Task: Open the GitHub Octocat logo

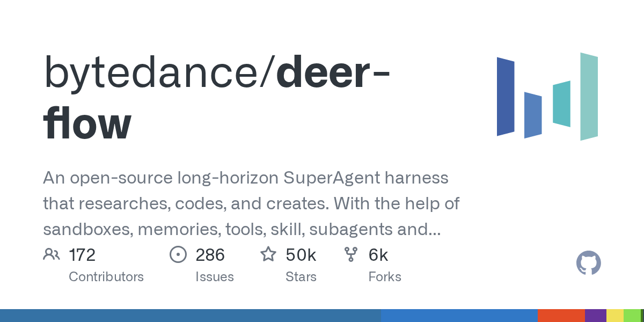Action: coord(588,264)
